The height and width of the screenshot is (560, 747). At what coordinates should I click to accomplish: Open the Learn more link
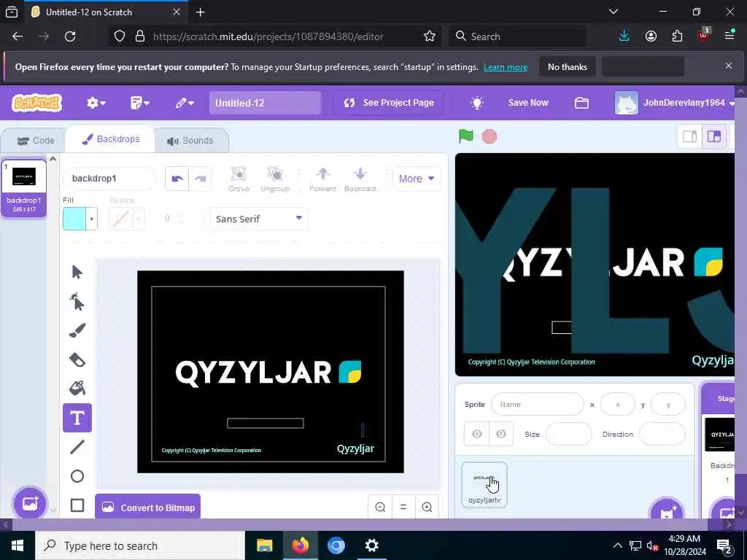click(506, 67)
